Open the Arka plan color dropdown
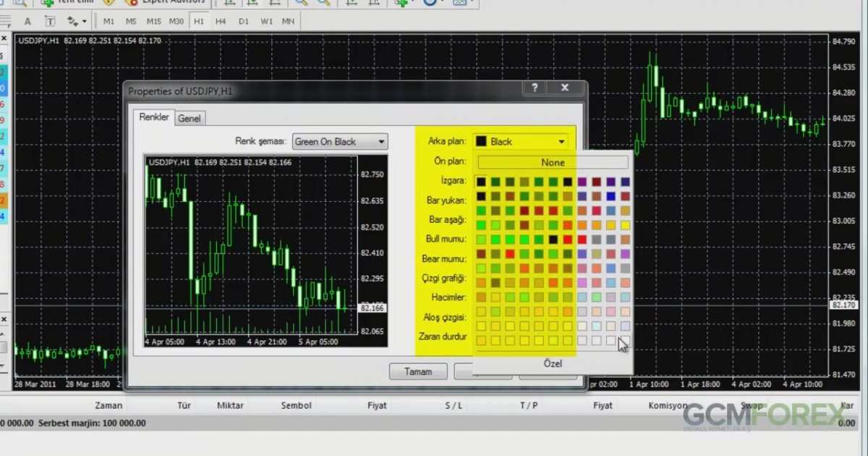Viewport: 868px width, 456px height. tap(520, 142)
